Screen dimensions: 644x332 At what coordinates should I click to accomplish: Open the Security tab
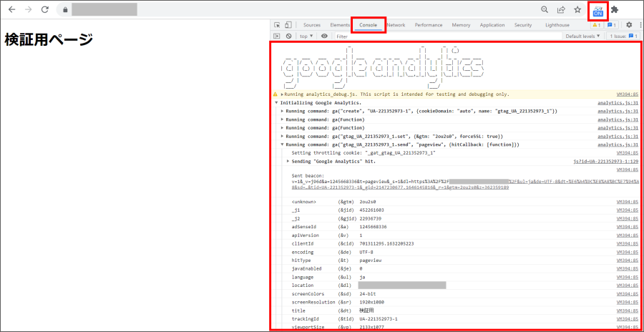click(523, 25)
